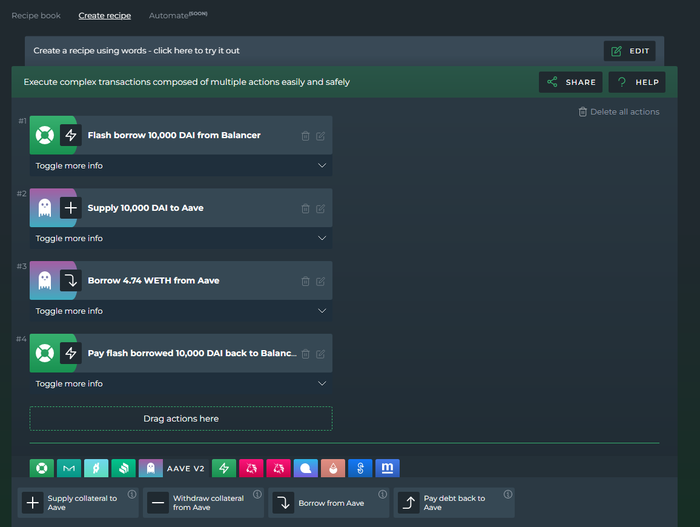Show info for Borrow from Aave
Screen dimensions: 700x527
tap(383, 494)
